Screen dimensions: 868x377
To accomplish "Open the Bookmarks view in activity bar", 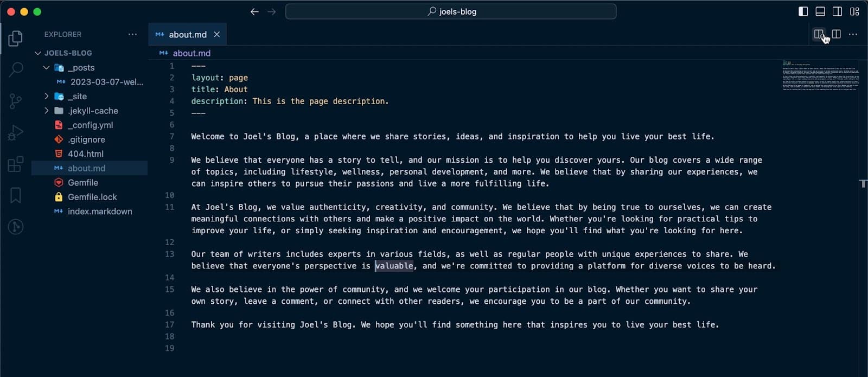I will point(16,195).
